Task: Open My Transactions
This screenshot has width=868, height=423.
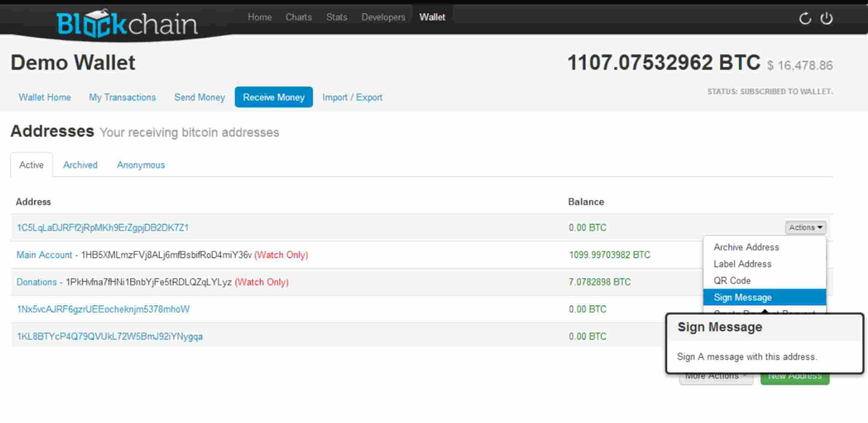Action: pyautogui.click(x=122, y=97)
